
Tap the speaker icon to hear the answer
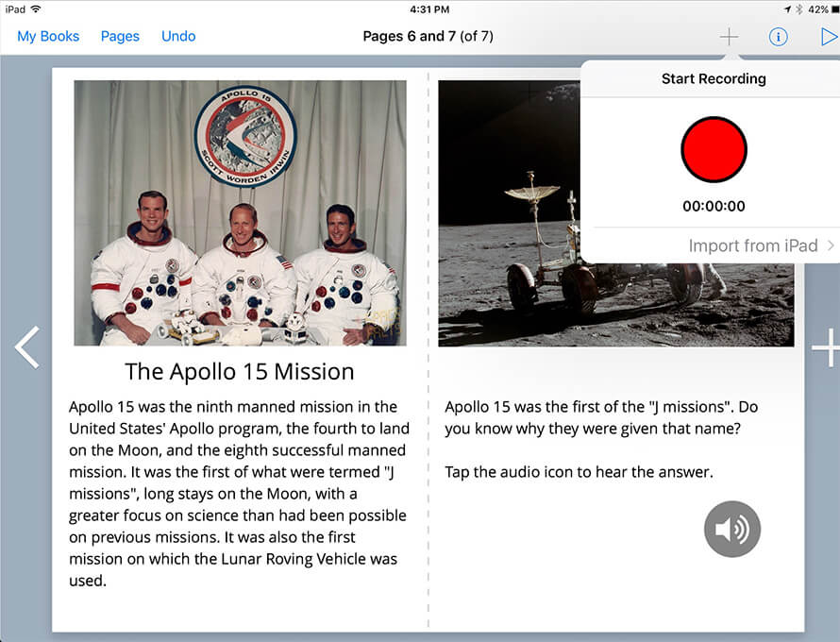[x=731, y=529]
